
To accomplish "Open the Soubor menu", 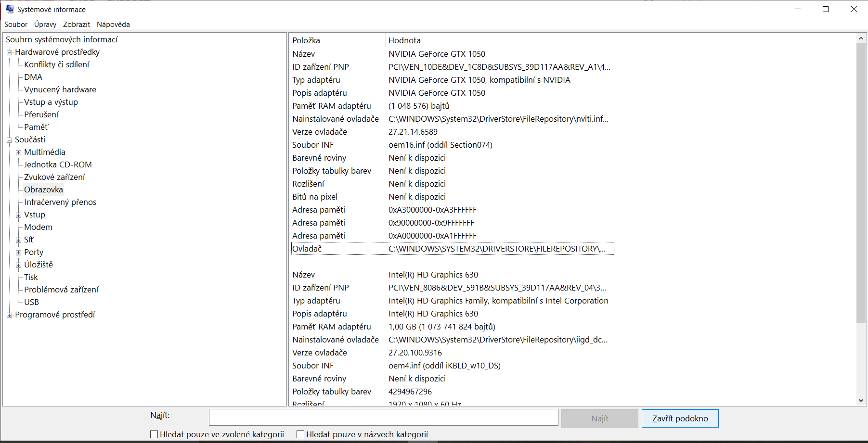I will click(16, 25).
